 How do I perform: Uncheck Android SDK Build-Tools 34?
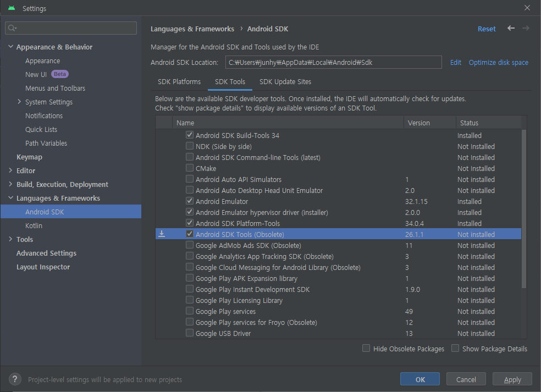[190, 135]
